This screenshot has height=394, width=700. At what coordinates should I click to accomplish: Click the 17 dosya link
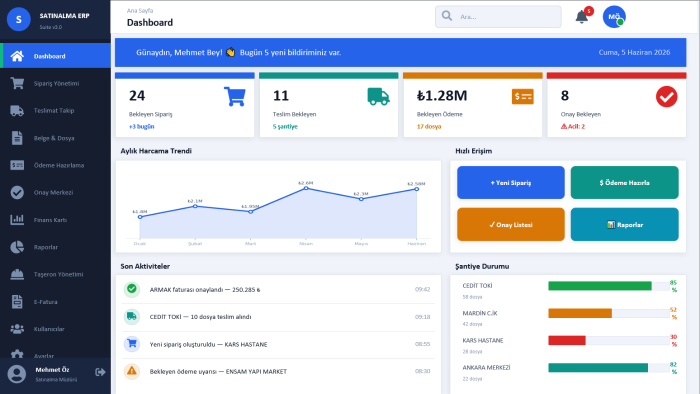coord(429,127)
